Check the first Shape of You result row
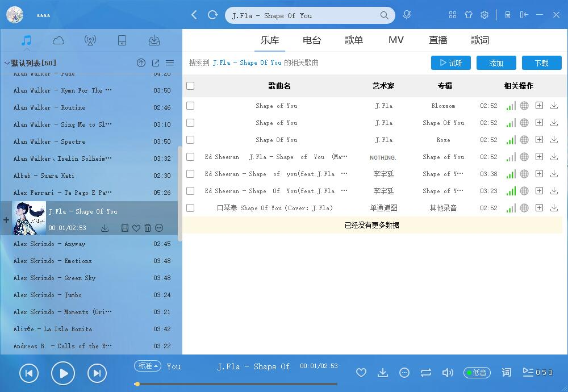 click(x=190, y=105)
